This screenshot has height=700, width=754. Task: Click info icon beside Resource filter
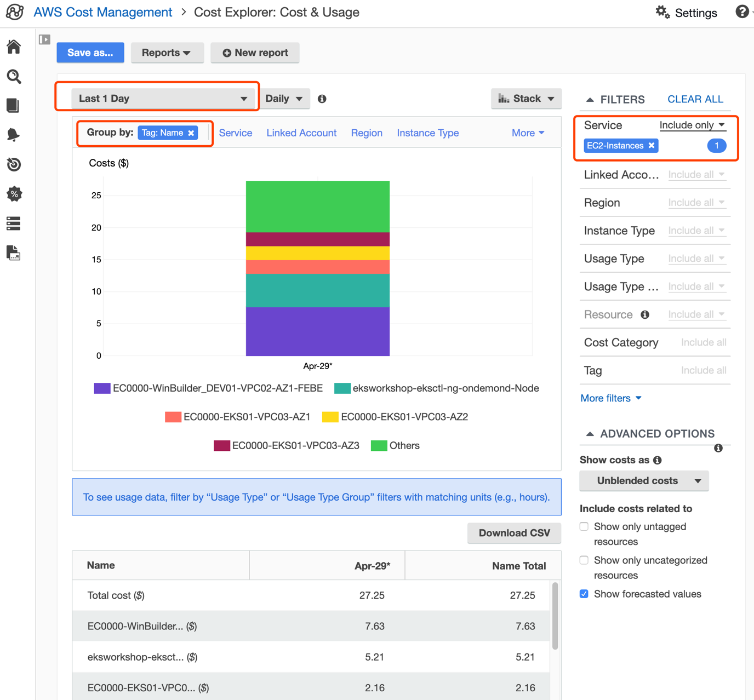point(645,315)
